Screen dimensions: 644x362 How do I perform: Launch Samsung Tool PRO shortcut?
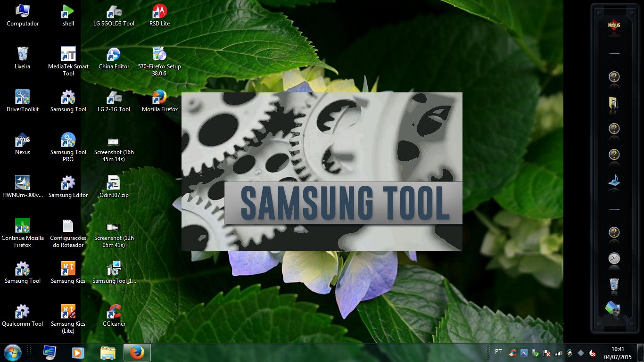pos(68,147)
